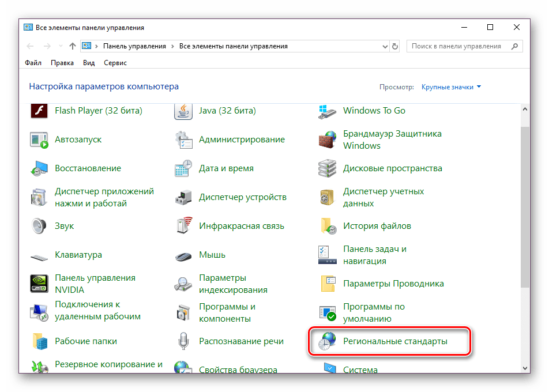
Task: Click the scrollbar down arrow
Action: click(x=525, y=368)
